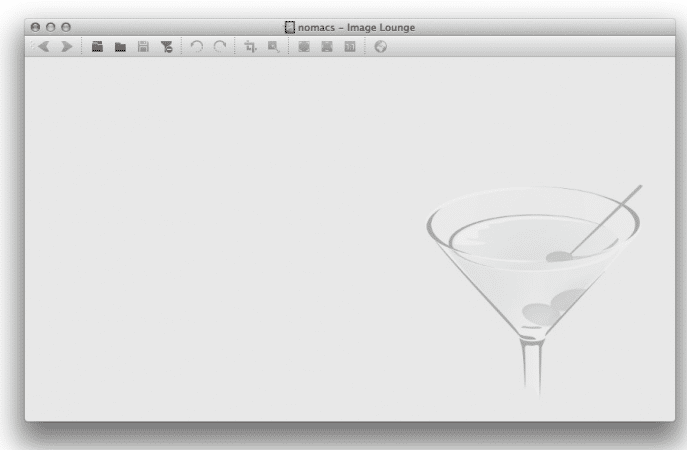687x450 pixels.
Task: Go to the next image using right arrow
Action: tap(66, 46)
